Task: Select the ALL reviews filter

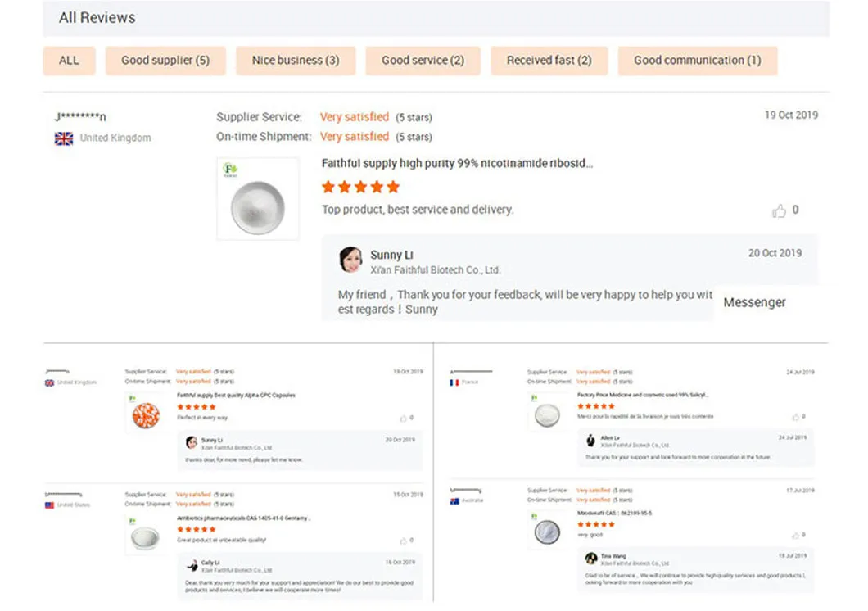Action: tap(70, 61)
